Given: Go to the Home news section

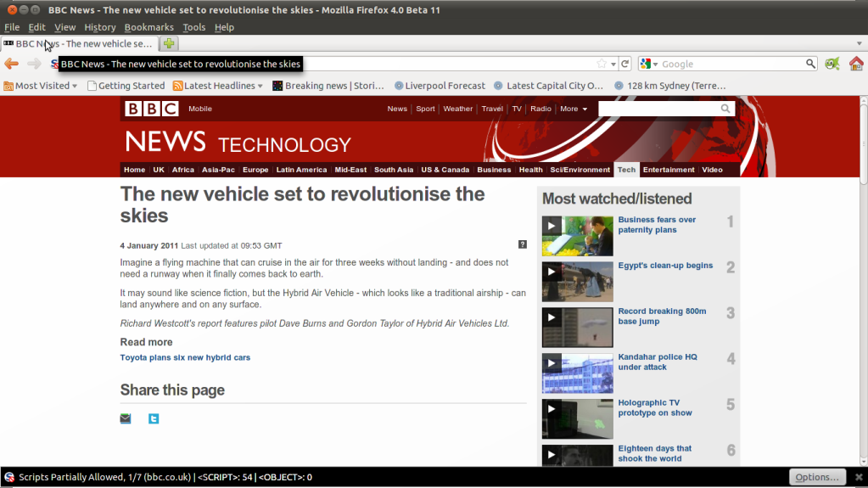Looking at the screenshot, I should click(134, 170).
